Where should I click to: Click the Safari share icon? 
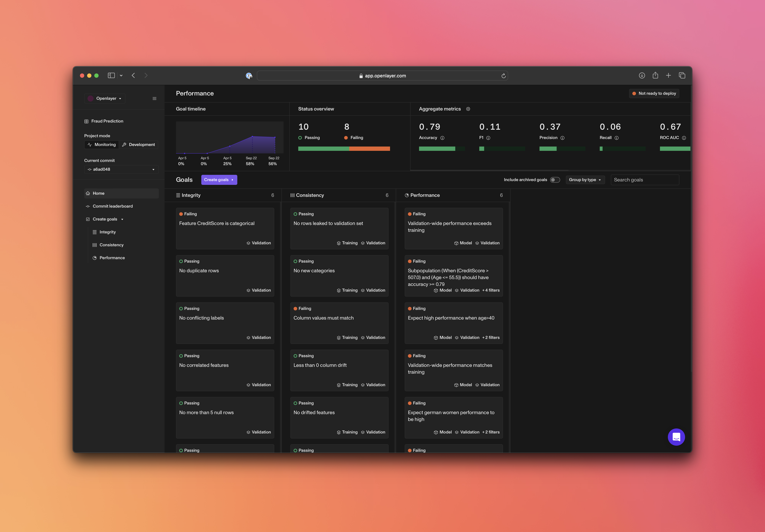click(655, 76)
